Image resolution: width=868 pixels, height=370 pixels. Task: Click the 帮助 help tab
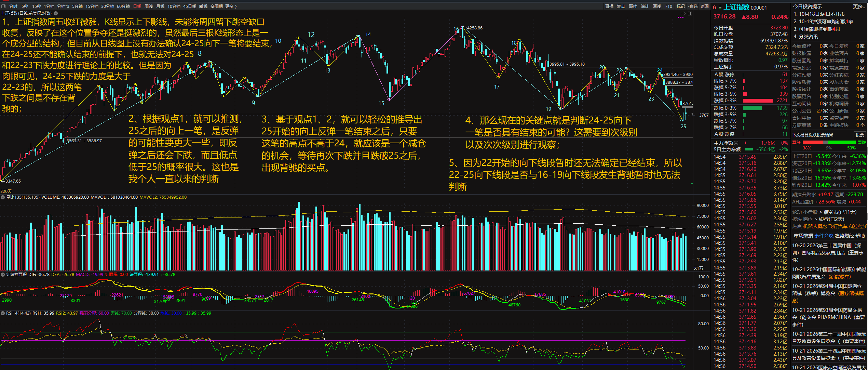coord(860,236)
